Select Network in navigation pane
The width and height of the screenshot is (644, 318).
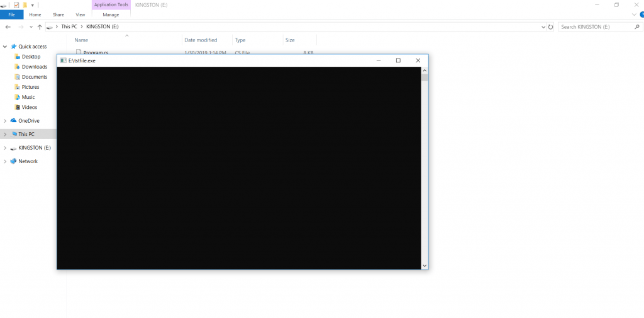[x=28, y=161]
